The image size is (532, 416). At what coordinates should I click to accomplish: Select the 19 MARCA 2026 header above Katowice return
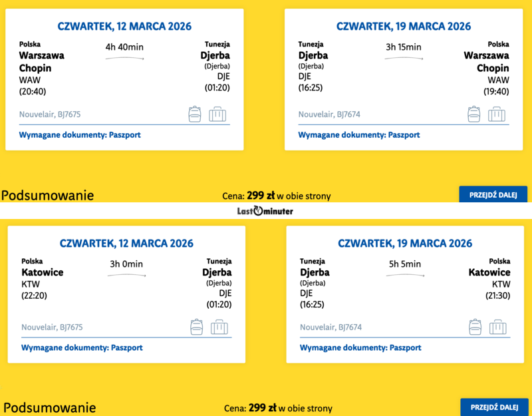click(x=405, y=243)
